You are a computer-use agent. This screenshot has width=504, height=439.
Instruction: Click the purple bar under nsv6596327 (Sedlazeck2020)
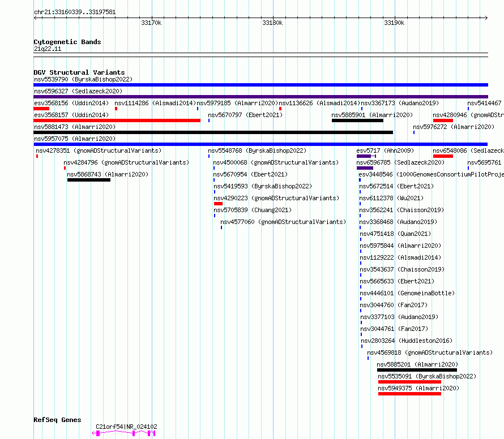coord(260,97)
